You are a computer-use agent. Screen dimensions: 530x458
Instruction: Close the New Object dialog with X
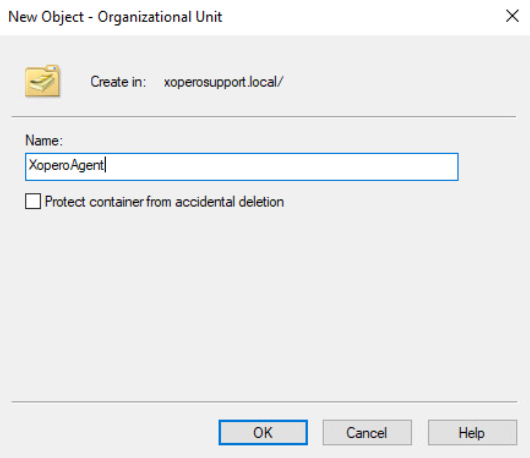512,16
